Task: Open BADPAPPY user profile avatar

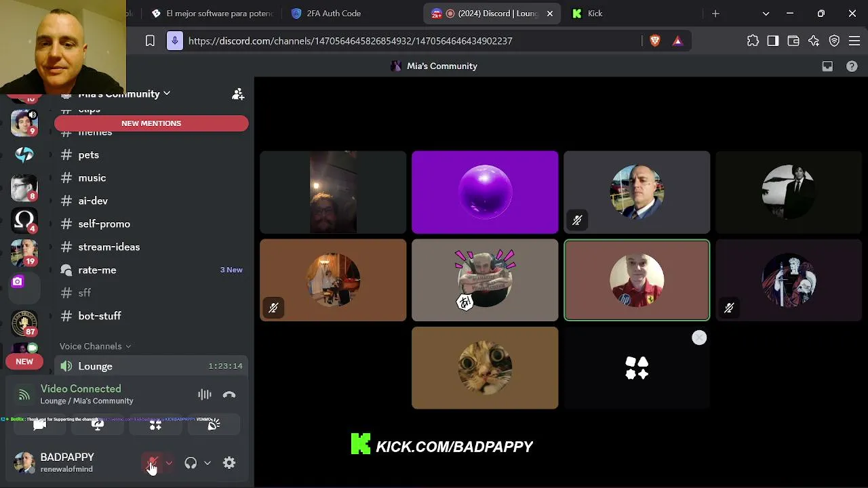Action: tap(24, 463)
